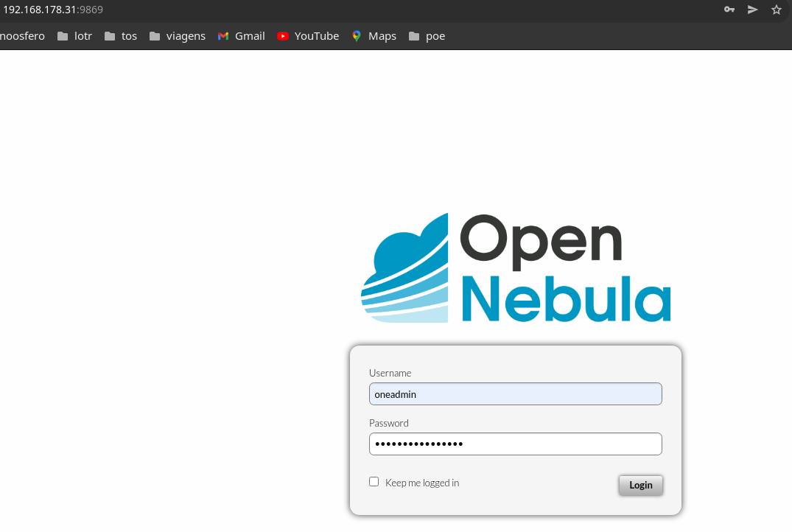Click the Password input field
792x532 pixels.
515,444
